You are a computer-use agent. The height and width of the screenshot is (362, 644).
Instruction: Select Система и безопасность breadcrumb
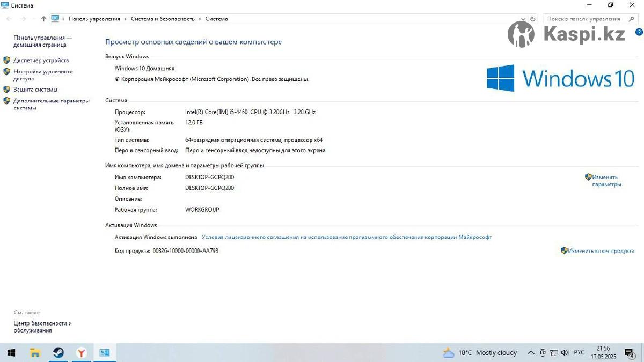point(163,19)
